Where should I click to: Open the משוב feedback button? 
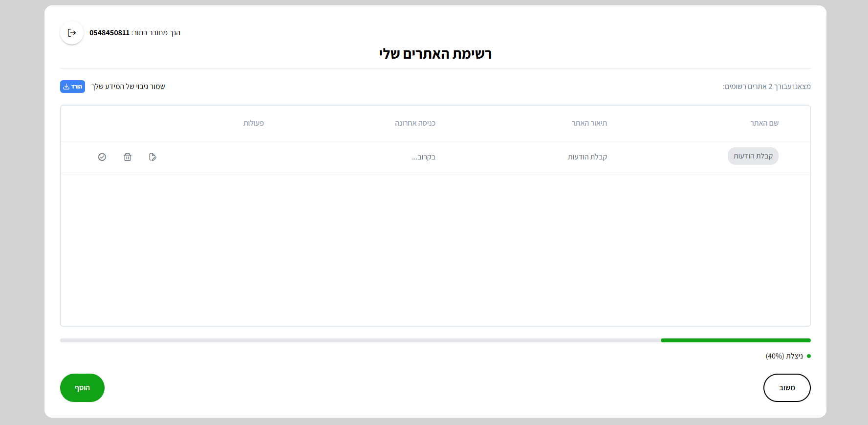coord(787,388)
